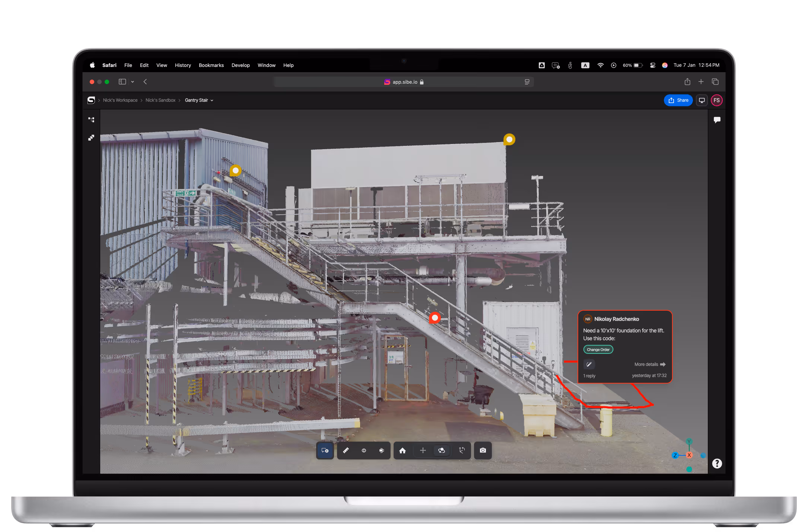808x532 pixels.
Task: Click the Safari share icon
Action: point(687,82)
